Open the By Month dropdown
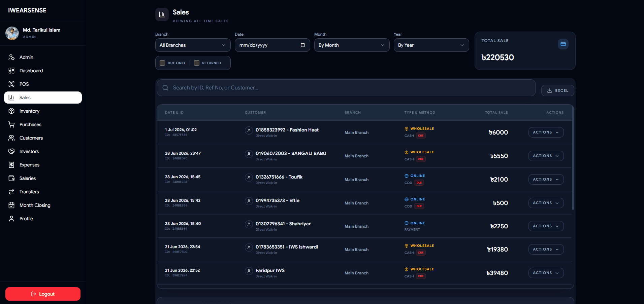 [x=352, y=45]
